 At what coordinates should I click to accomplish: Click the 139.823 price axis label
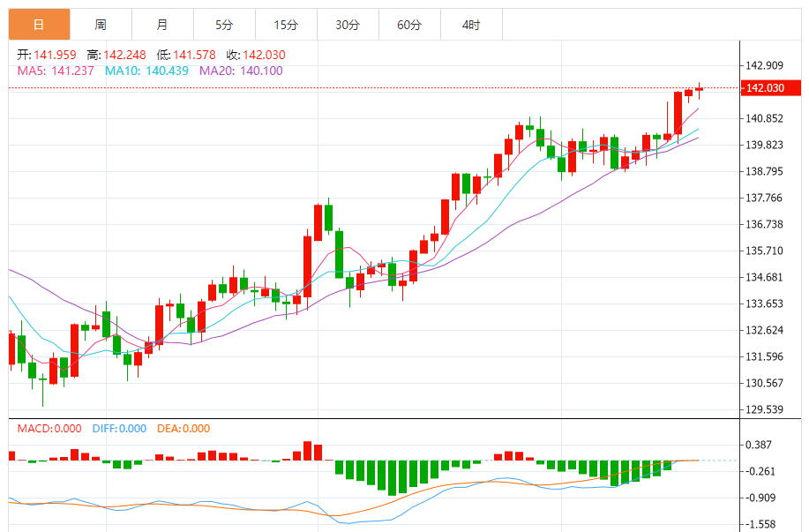point(764,145)
